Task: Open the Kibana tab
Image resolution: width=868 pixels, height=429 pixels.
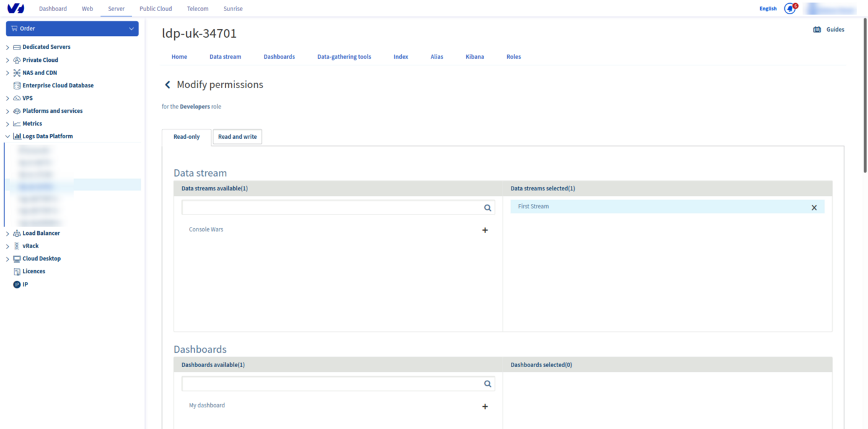Action: (474, 57)
